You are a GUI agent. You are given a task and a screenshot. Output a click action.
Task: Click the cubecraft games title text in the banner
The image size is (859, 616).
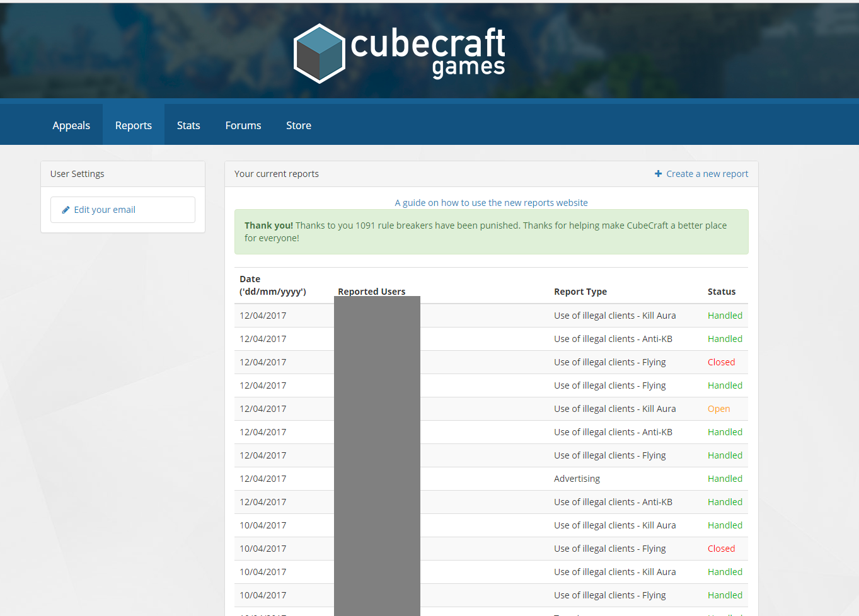pos(428,52)
